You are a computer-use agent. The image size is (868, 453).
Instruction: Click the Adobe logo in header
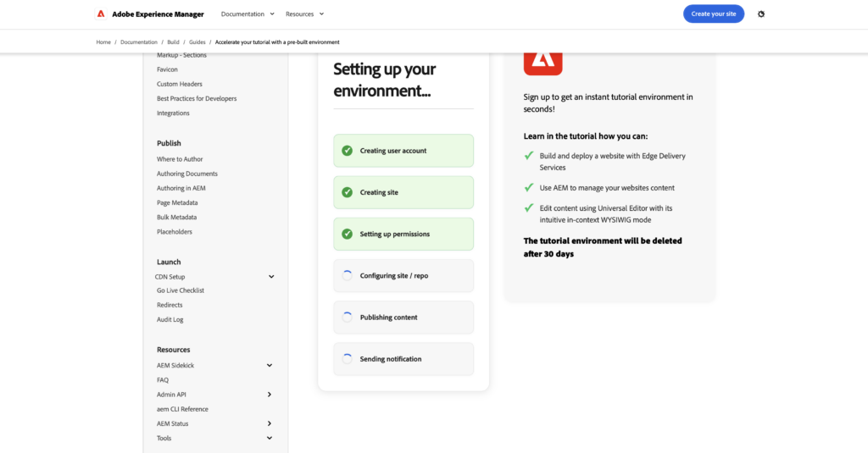click(101, 14)
